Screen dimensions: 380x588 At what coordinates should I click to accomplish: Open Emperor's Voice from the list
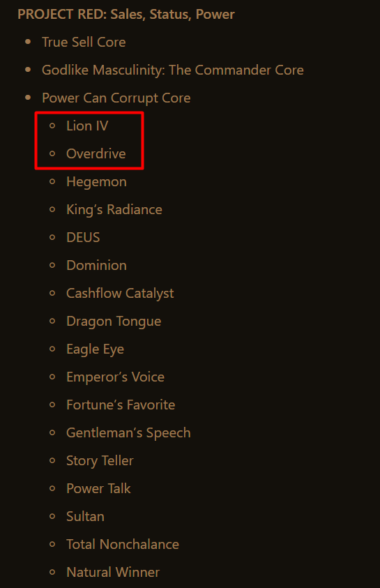tap(116, 377)
